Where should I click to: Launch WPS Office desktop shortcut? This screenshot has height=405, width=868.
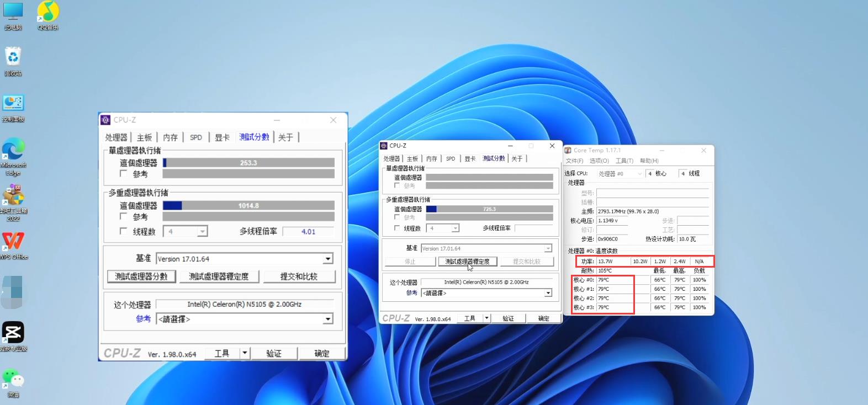pos(13,246)
